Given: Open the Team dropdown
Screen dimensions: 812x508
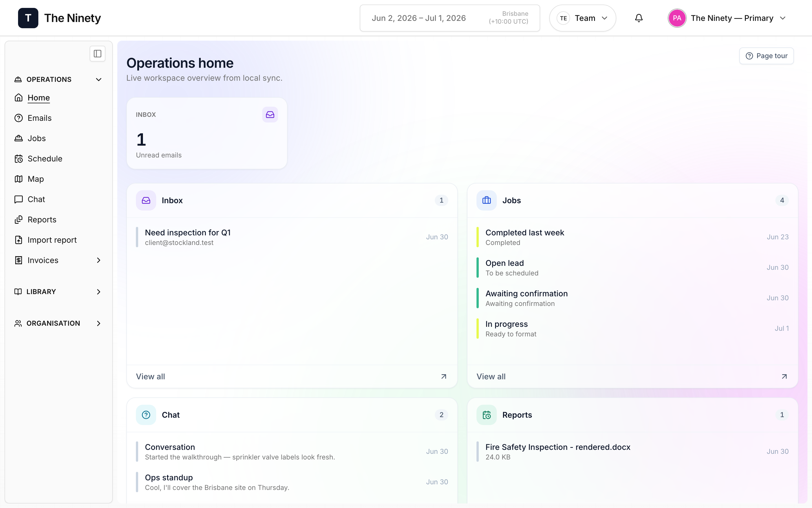Looking at the screenshot, I should tap(582, 18).
